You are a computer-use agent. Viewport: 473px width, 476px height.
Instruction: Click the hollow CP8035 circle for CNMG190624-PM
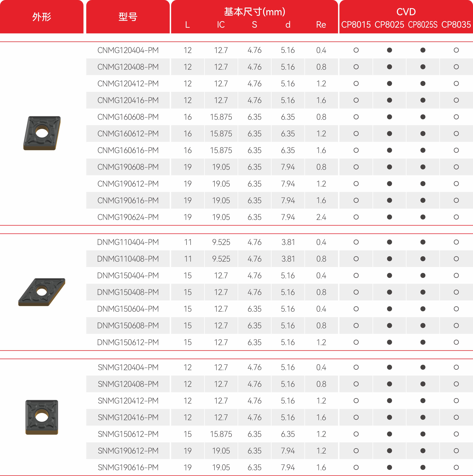coord(456,217)
